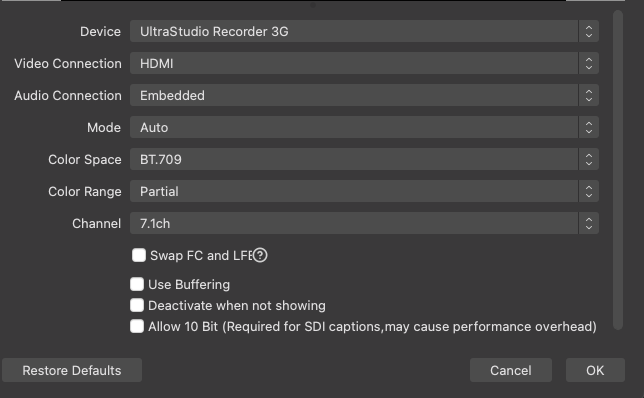Viewport: 644px width, 398px height.
Task: Click the Color Space stepper arrows
Action: tap(589, 159)
